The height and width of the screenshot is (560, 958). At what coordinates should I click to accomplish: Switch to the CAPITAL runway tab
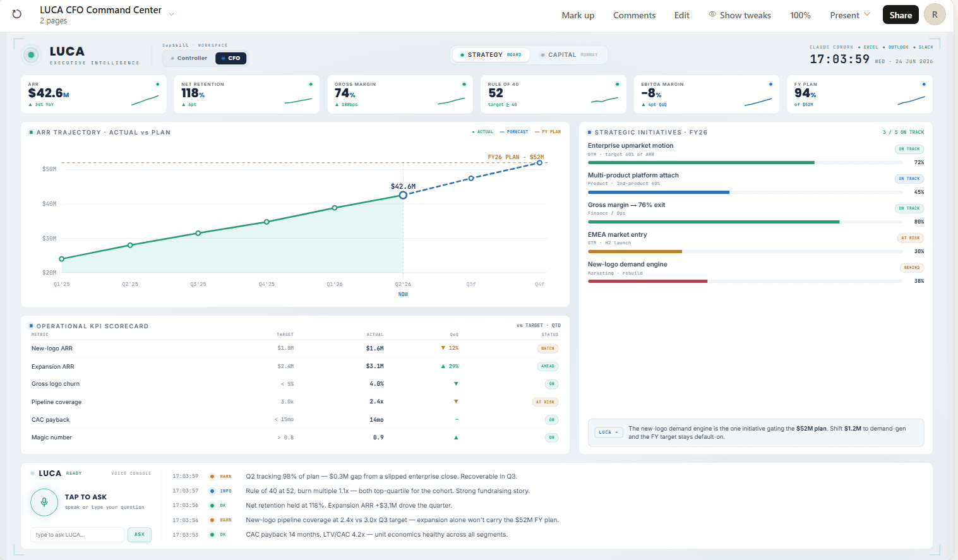(x=569, y=55)
